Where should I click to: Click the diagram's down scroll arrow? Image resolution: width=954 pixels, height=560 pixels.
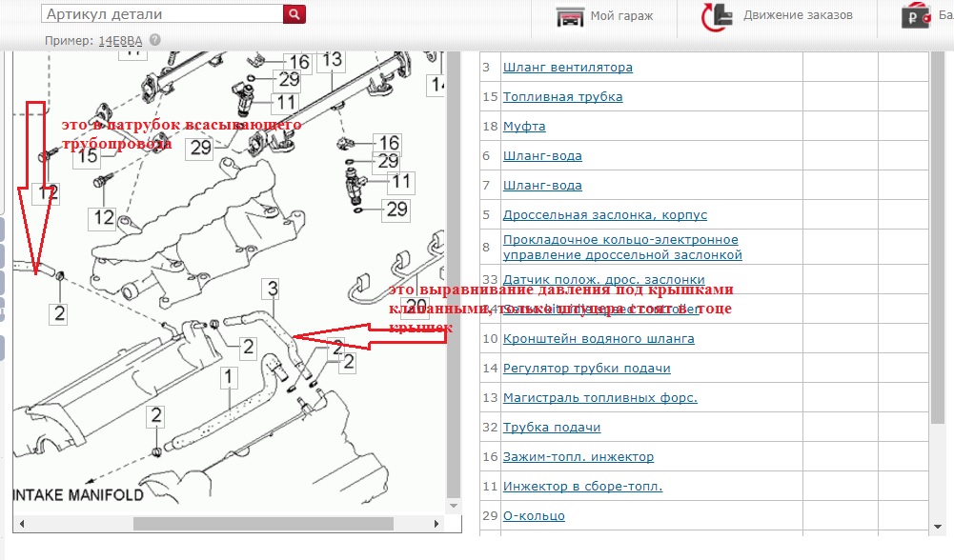click(453, 506)
